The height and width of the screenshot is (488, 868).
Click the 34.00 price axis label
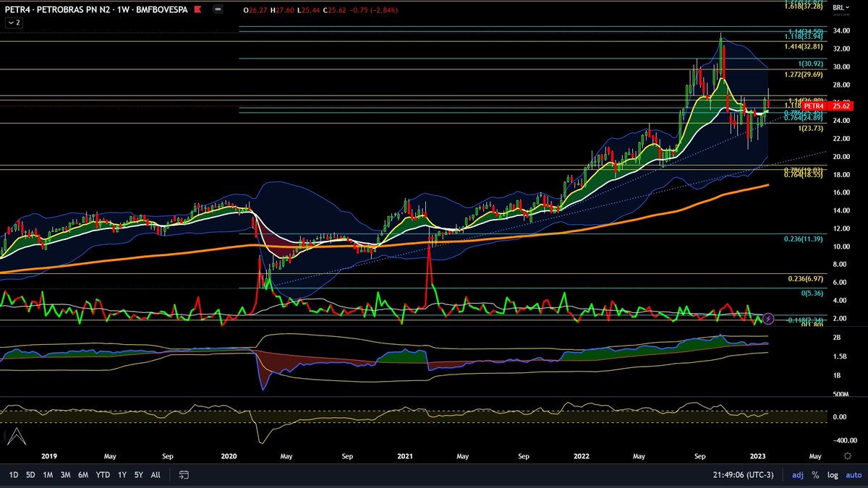(841, 31)
